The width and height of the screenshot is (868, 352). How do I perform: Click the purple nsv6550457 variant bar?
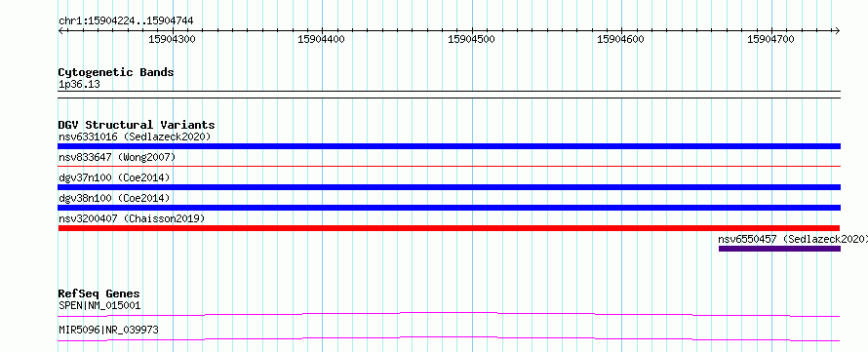pos(779,249)
